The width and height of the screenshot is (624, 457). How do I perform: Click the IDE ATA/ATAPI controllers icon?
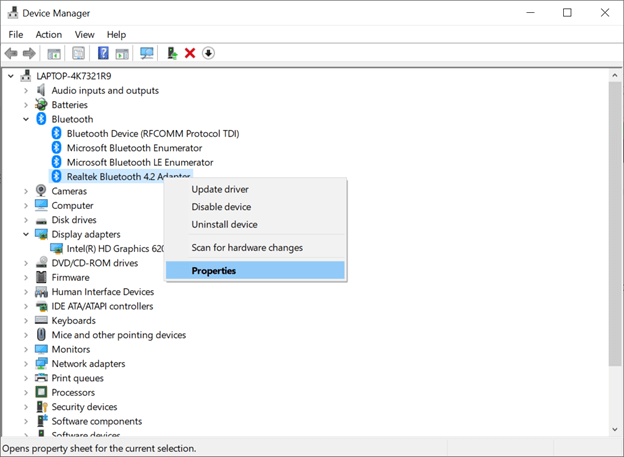tap(41, 306)
